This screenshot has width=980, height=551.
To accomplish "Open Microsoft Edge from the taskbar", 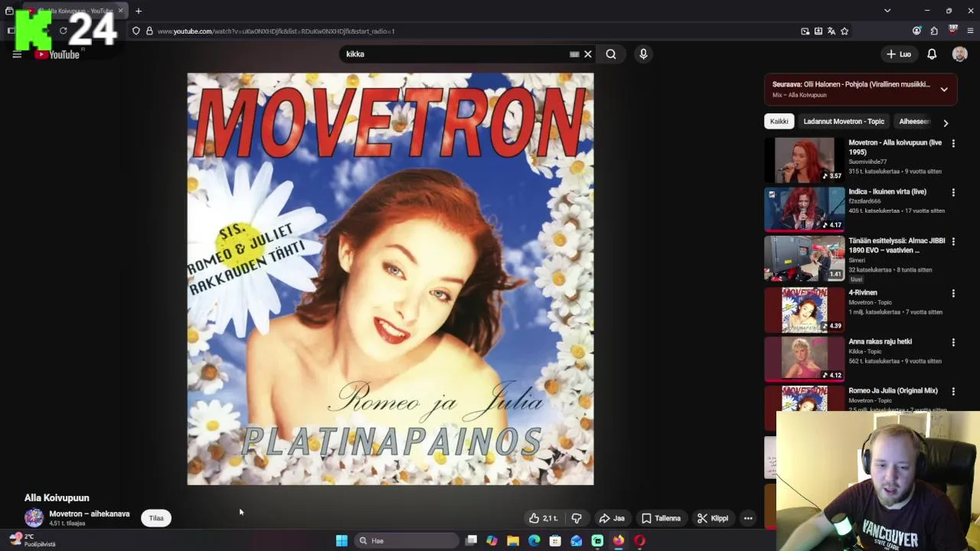I will click(534, 540).
